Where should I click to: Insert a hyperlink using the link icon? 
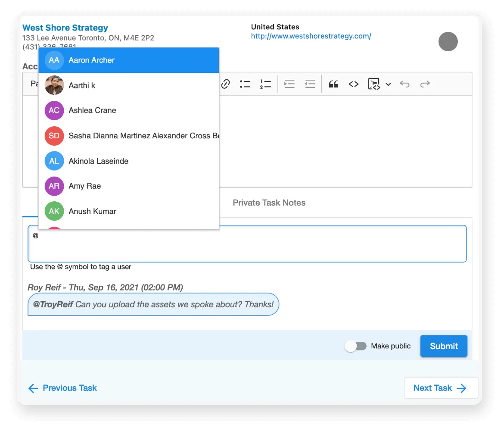(x=225, y=84)
